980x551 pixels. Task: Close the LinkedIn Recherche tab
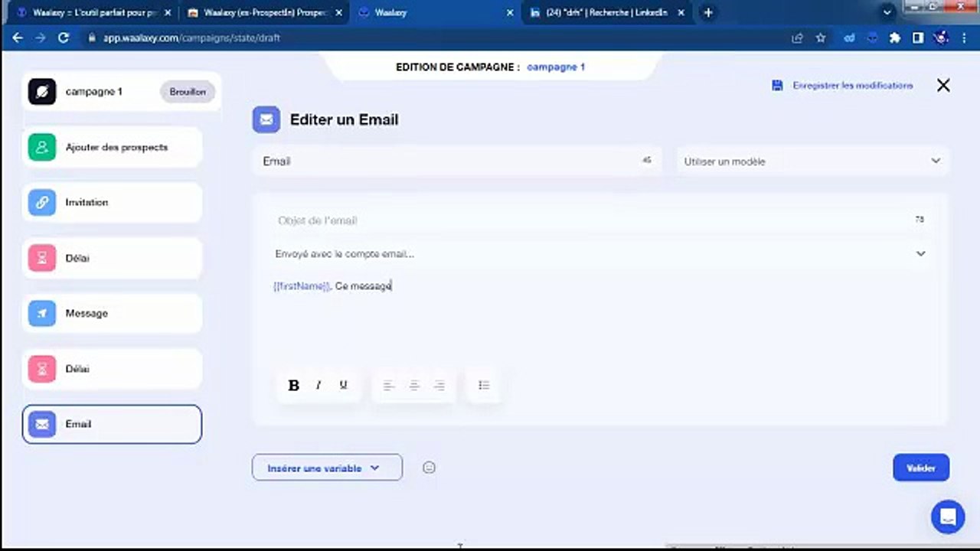point(681,12)
